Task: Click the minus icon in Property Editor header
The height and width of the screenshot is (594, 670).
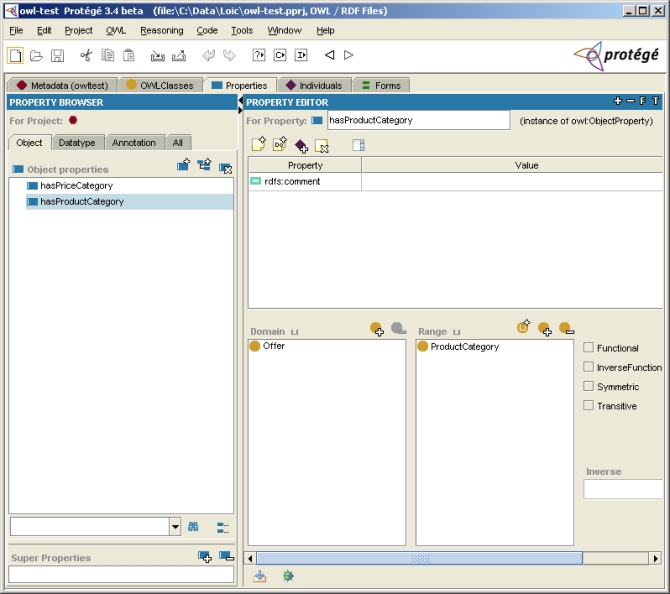Action: point(630,101)
